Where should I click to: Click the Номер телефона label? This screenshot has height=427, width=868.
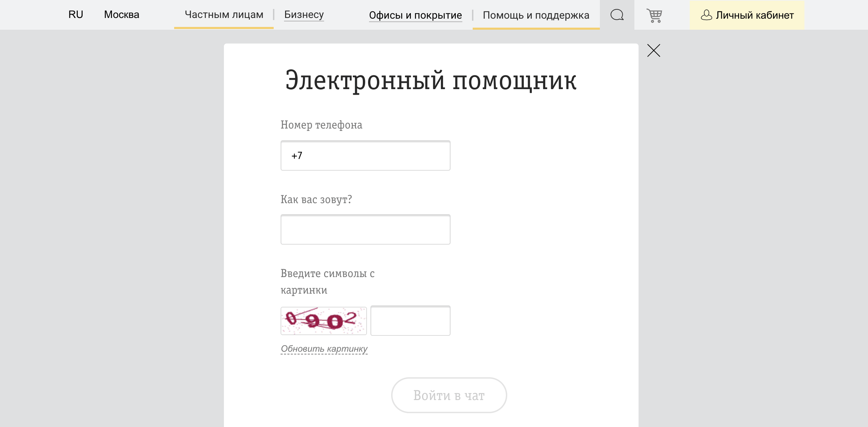[x=321, y=125]
